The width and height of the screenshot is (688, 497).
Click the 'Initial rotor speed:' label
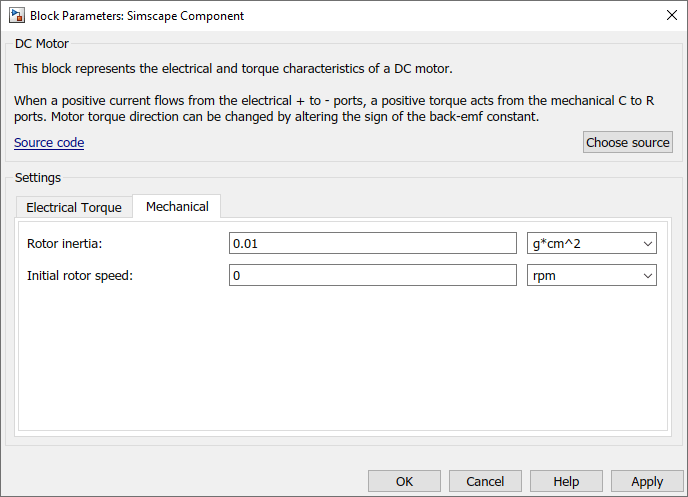tap(80, 275)
